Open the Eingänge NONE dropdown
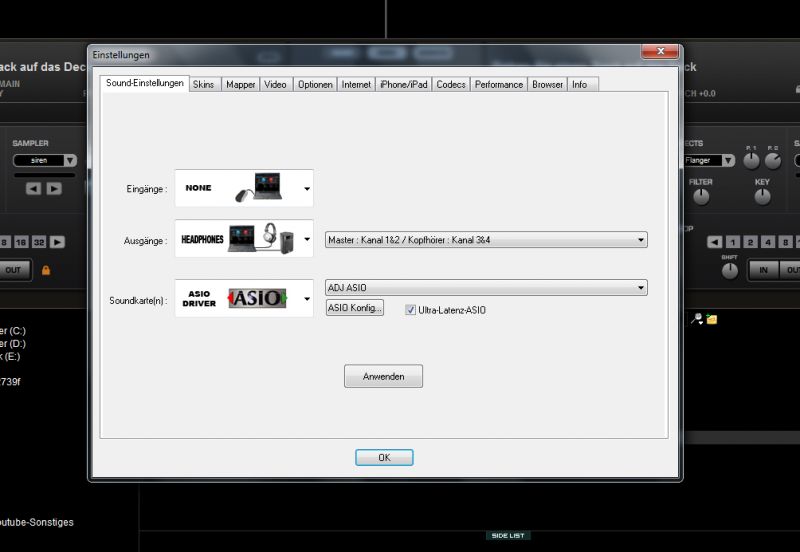This screenshot has width=800, height=552. tap(307, 188)
